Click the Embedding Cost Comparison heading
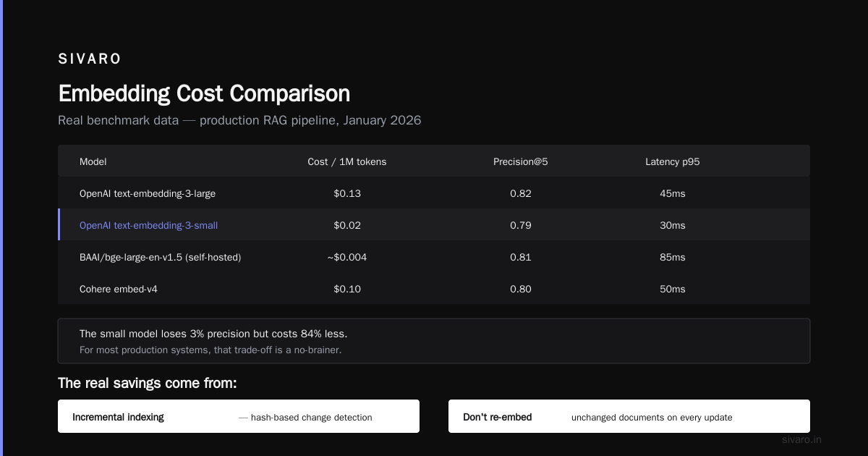868x456 pixels. pyautogui.click(x=204, y=93)
